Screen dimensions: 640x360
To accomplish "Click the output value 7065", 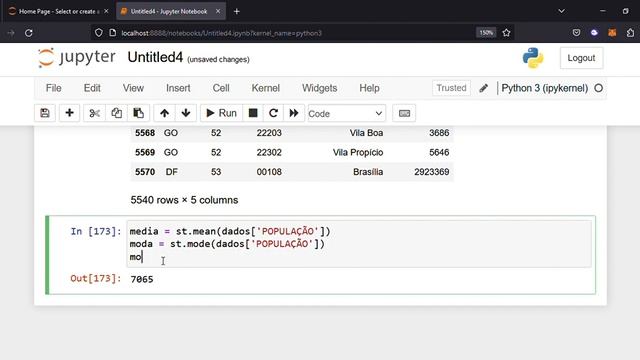I will coord(142,279).
